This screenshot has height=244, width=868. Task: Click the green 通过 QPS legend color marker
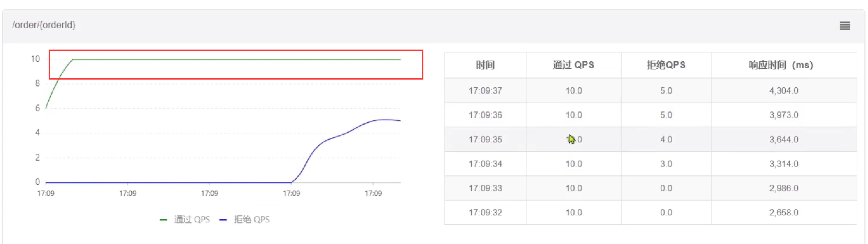163,220
